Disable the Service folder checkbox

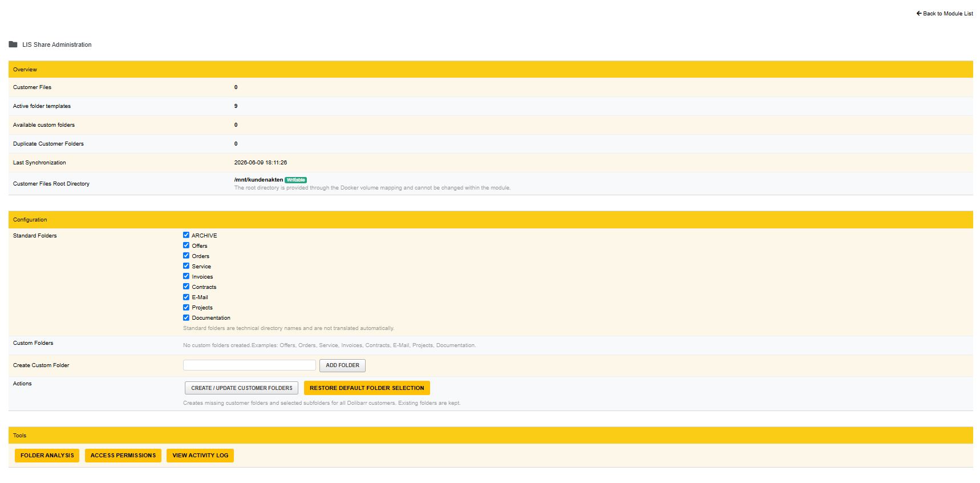pos(186,265)
